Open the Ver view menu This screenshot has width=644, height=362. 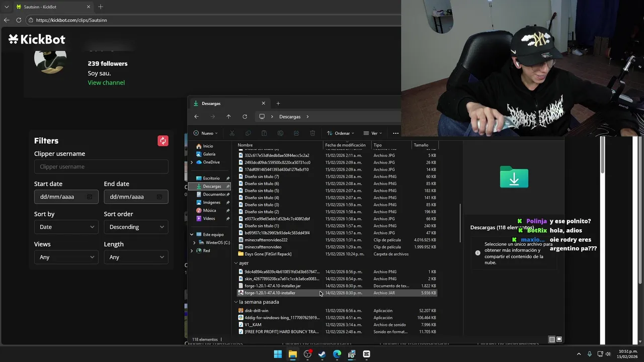tap(372, 133)
